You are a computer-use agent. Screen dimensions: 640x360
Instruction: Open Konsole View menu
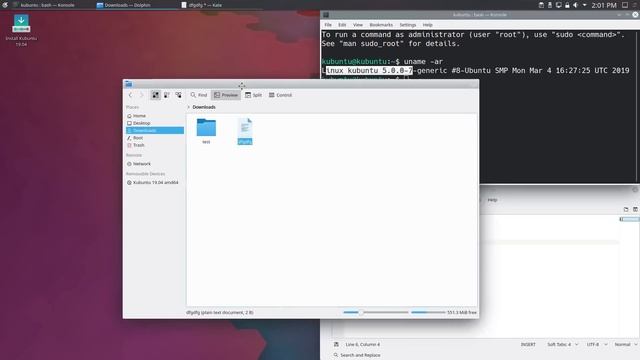(358, 25)
